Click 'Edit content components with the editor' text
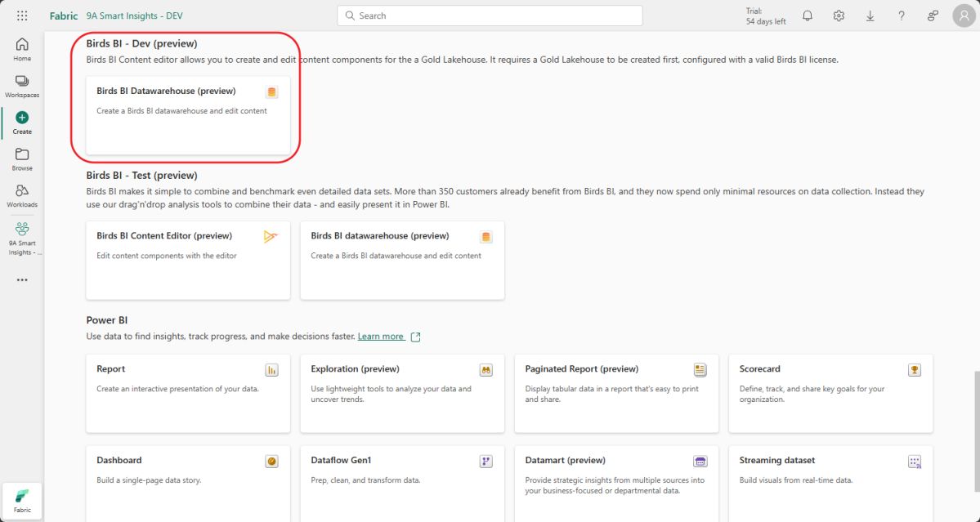980x522 pixels. (167, 256)
